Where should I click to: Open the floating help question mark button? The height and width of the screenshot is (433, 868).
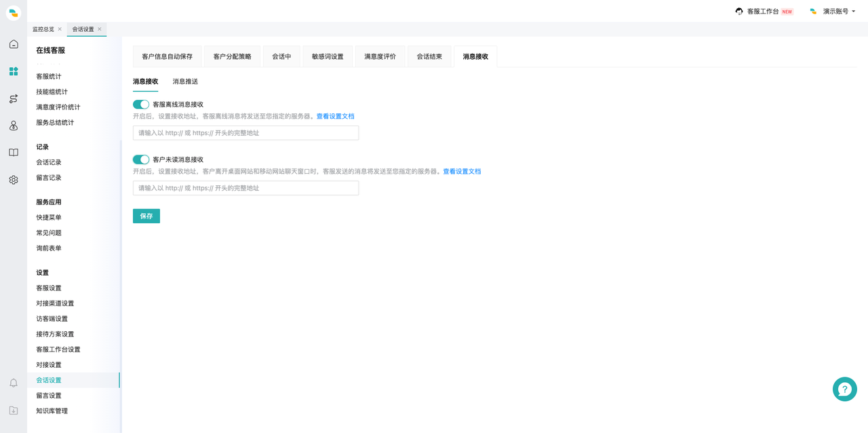[844, 389]
